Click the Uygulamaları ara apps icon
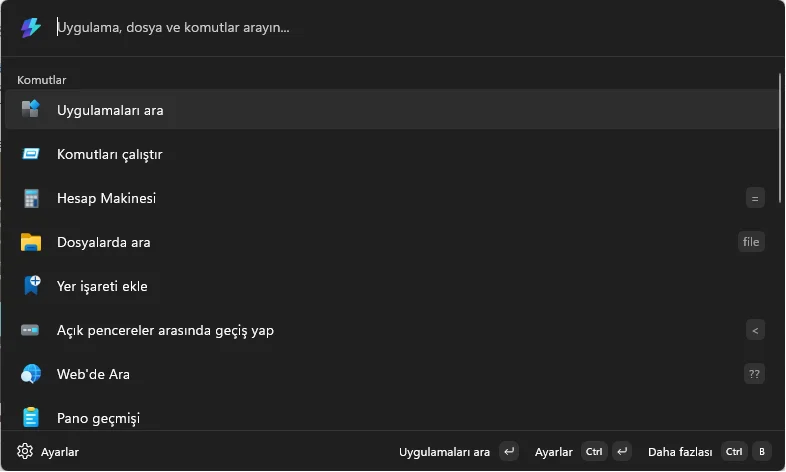This screenshot has width=786, height=472. [31, 109]
